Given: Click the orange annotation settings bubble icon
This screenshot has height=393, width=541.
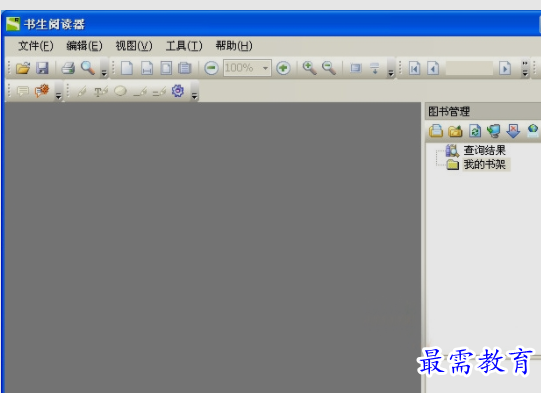Looking at the screenshot, I should click(42, 91).
